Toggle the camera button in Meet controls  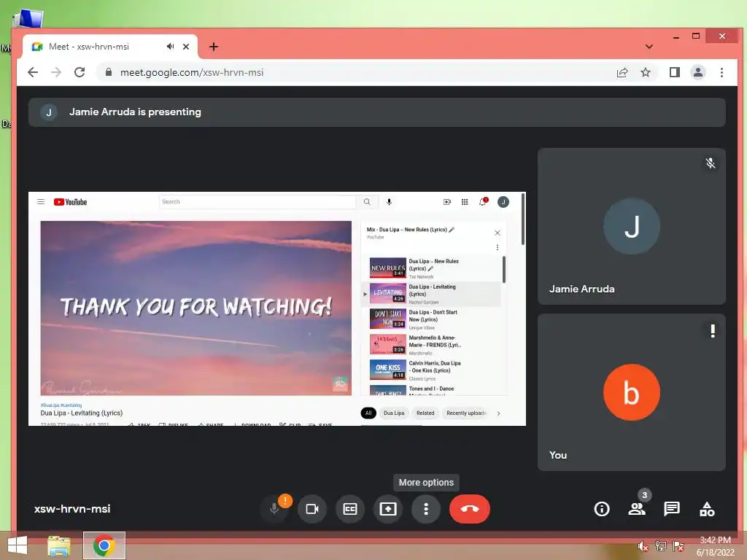312,508
